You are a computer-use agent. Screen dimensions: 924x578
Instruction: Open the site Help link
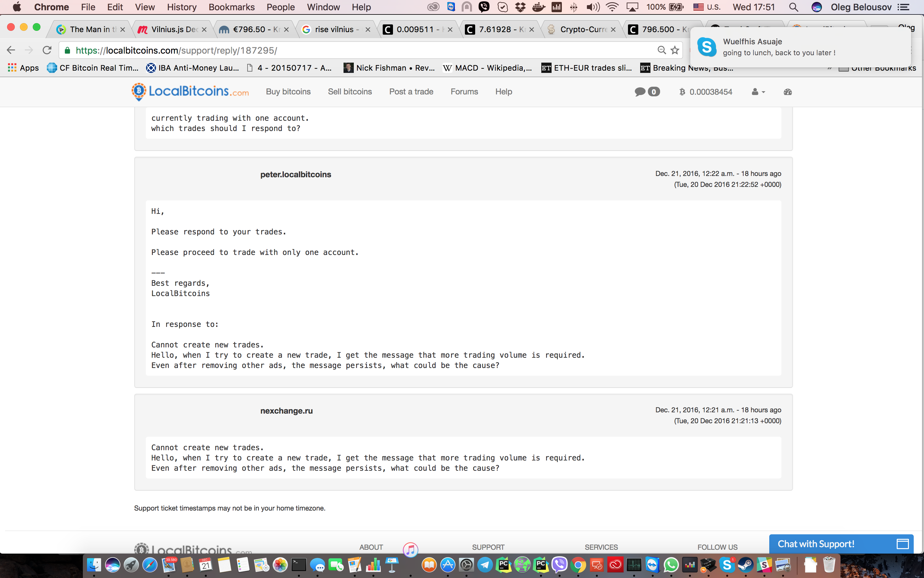tap(504, 92)
